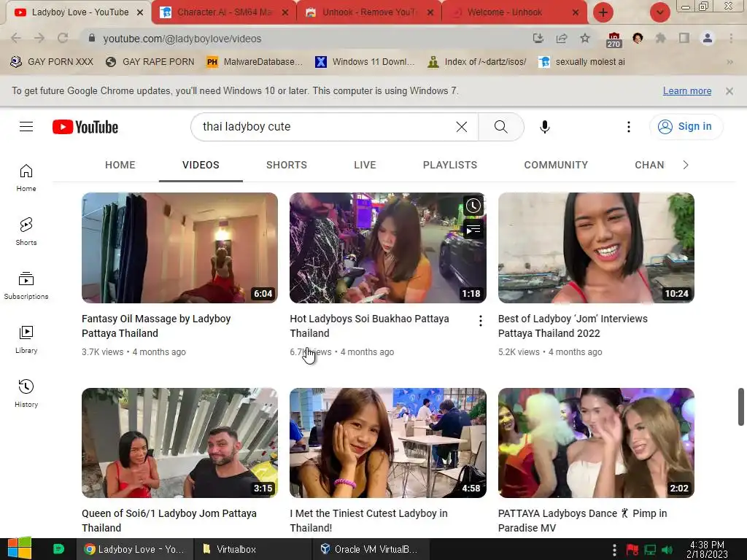
Task: Open the COMMUNITY channel tab
Action: click(556, 165)
